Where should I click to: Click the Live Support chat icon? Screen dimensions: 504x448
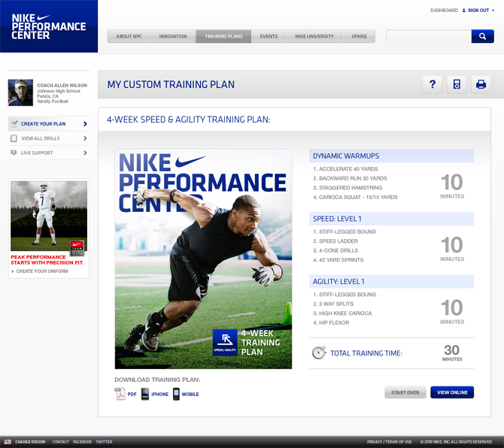tap(14, 153)
